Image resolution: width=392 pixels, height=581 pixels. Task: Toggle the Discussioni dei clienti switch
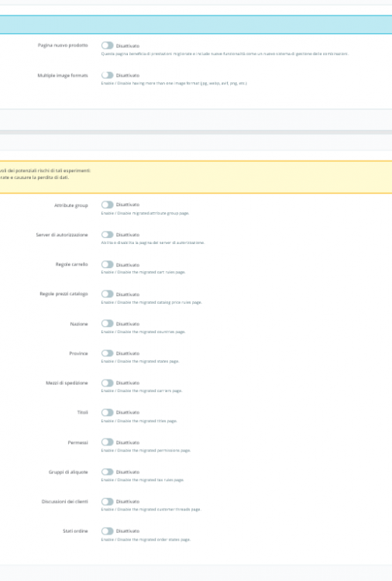[108, 501]
